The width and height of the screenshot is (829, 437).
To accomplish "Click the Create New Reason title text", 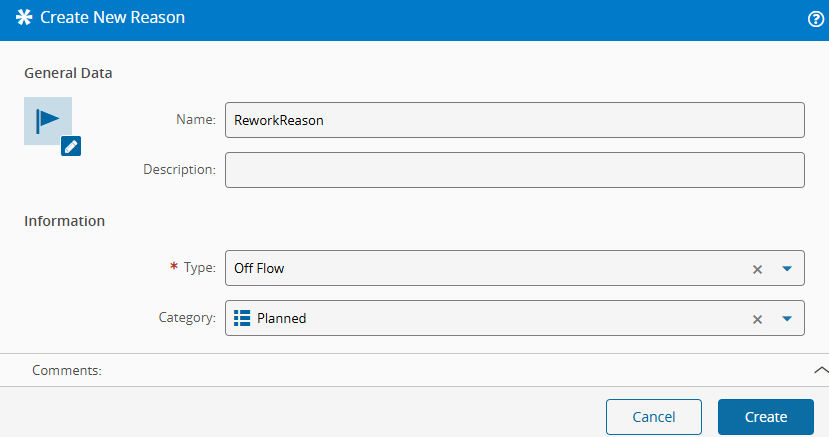I will [x=113, y=17].
